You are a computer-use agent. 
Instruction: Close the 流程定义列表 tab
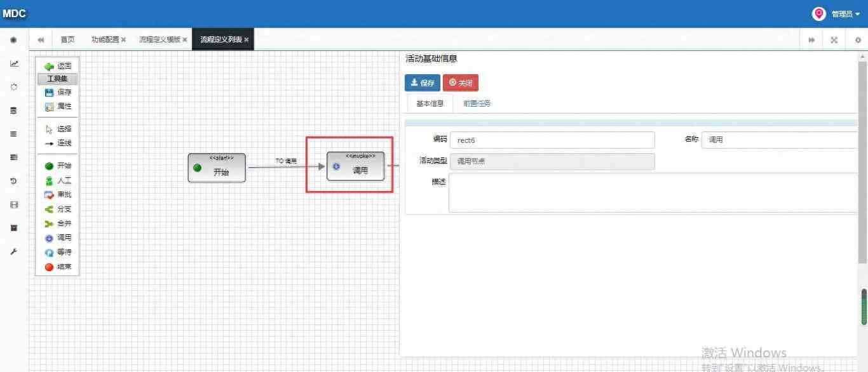point(247,39)
